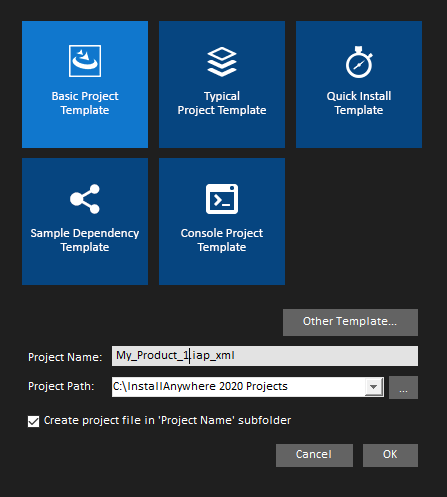
Task: Cancel the new project dialog
Action: (314, 455)
